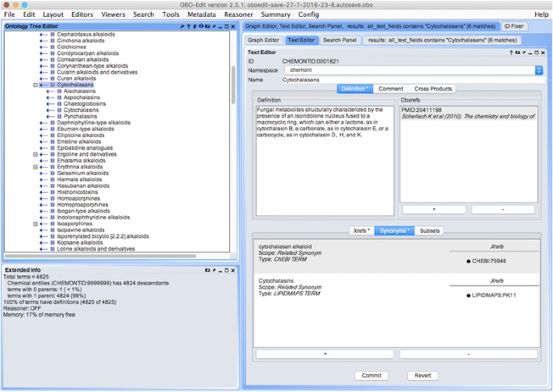Click the camera icon in Extended Info header
This screenshot has width=553, height=392.
pos(207,269)
